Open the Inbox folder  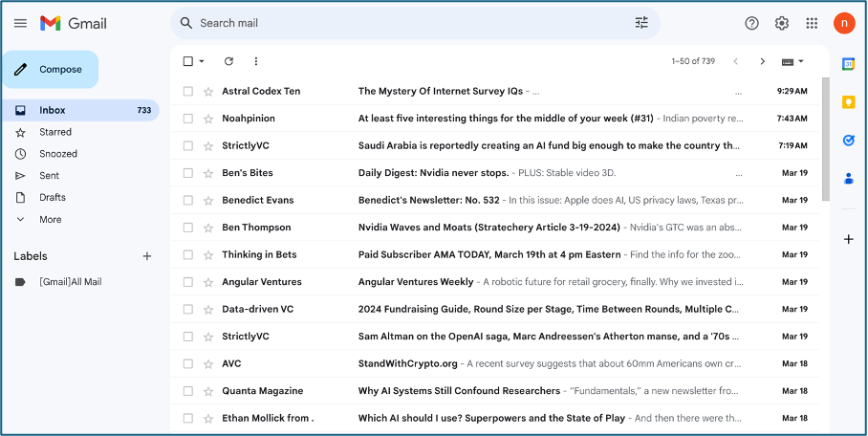[x=81, y=110]
